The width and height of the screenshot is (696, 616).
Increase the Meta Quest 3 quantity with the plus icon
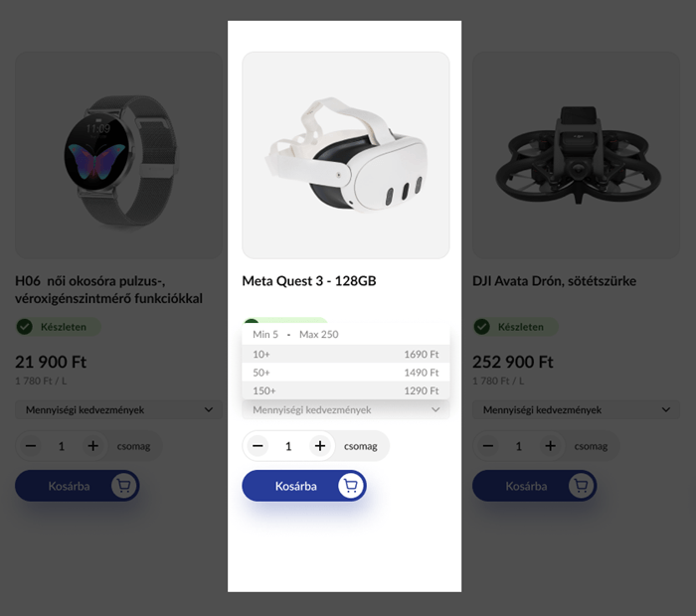[x=320, y=446]
